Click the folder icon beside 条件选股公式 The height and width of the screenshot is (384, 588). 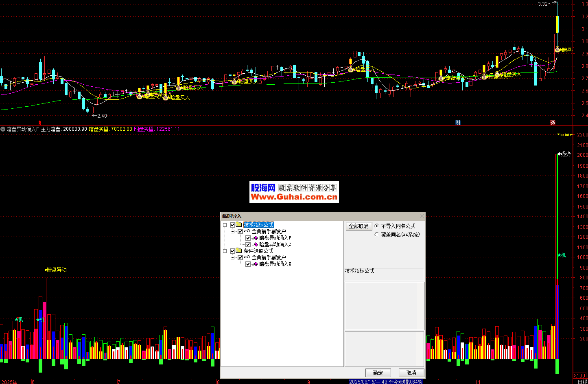pyautogui.click(x=239, y=251)
